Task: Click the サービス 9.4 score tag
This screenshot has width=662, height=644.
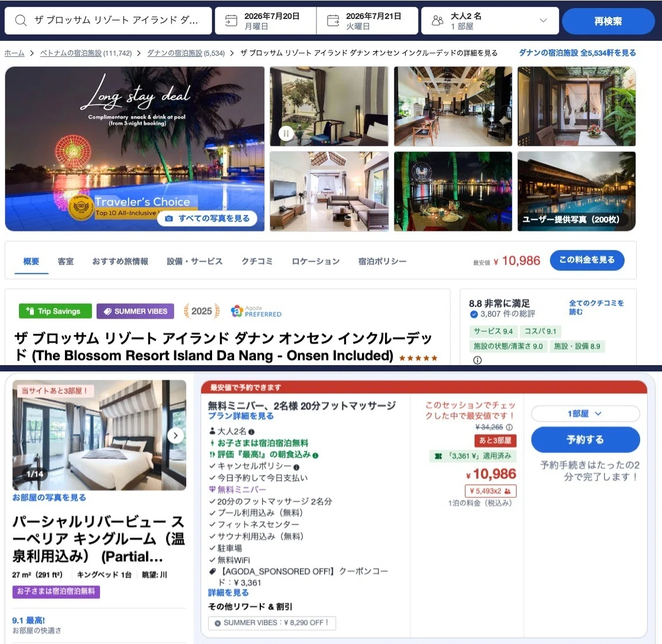Action: [x=492, y=331]
